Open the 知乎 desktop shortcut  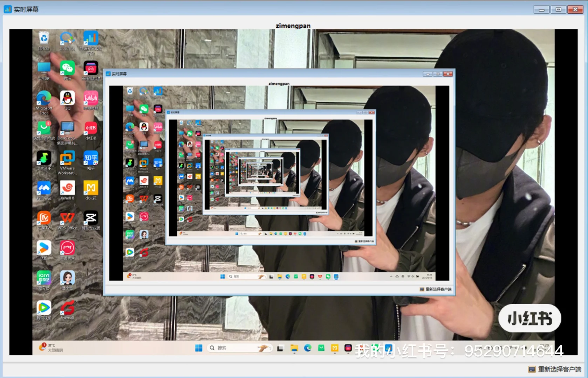pyautogui.click(x=91, y=158)
